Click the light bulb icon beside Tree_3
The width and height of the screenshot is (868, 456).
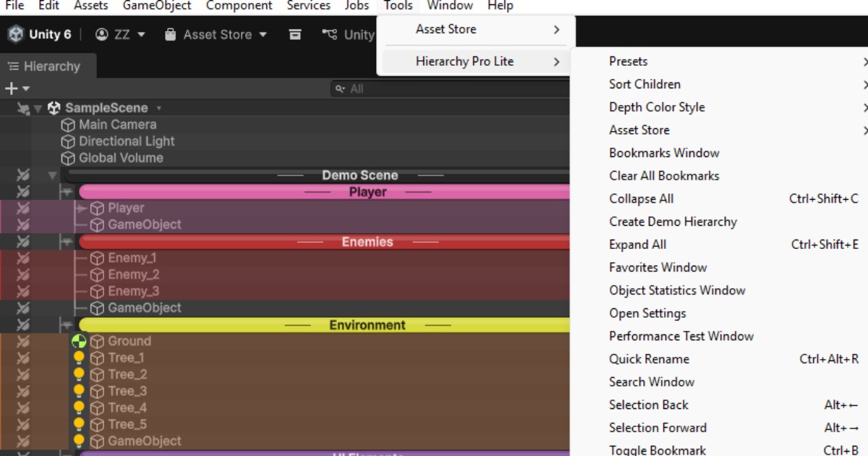(79, 391)
